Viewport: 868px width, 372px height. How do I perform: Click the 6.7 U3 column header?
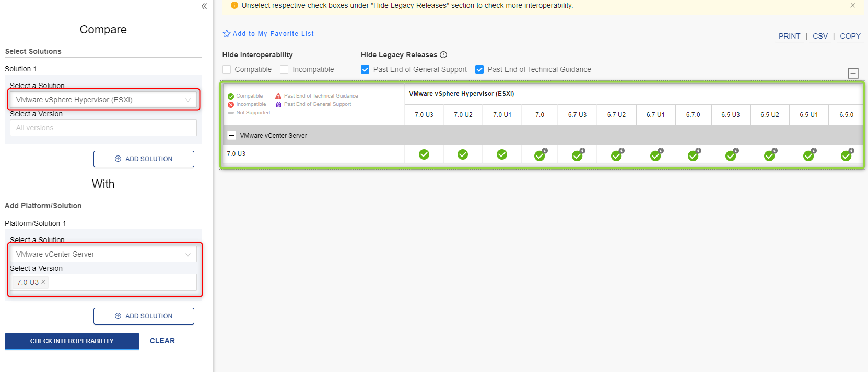[577, 115]
